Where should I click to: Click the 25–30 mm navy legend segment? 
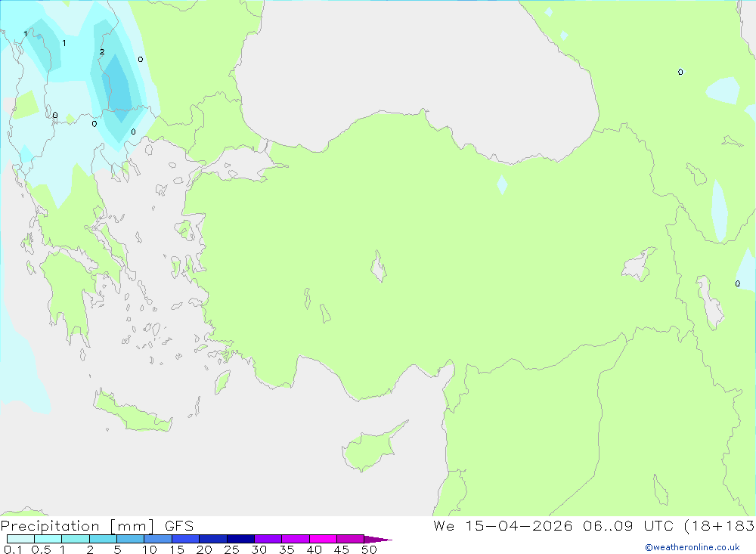[240, 539]
